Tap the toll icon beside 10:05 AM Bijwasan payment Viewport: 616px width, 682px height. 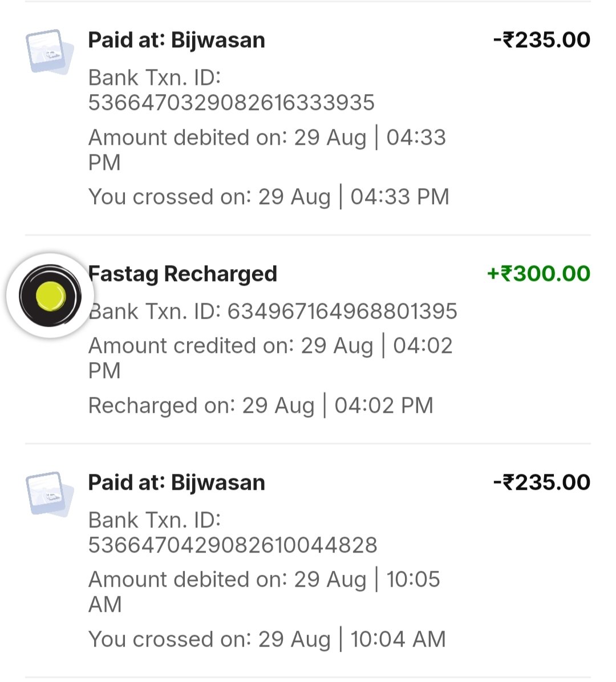(49, 494)
